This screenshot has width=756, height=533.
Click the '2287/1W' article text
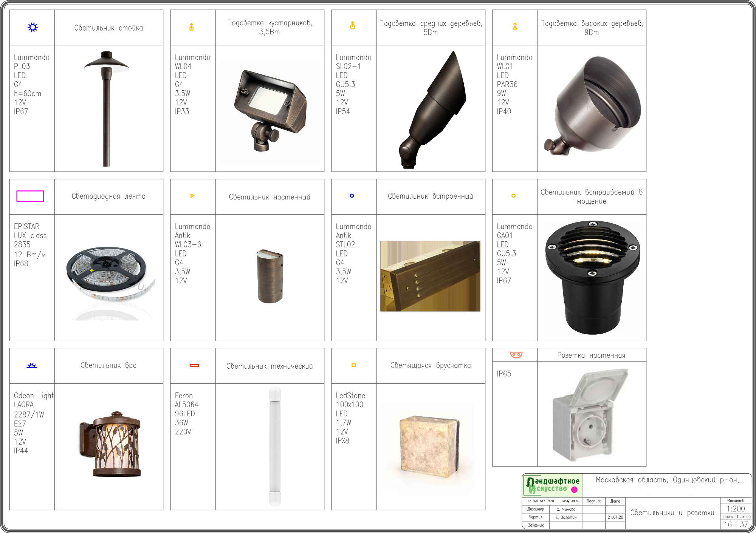[x=29, y=414]
